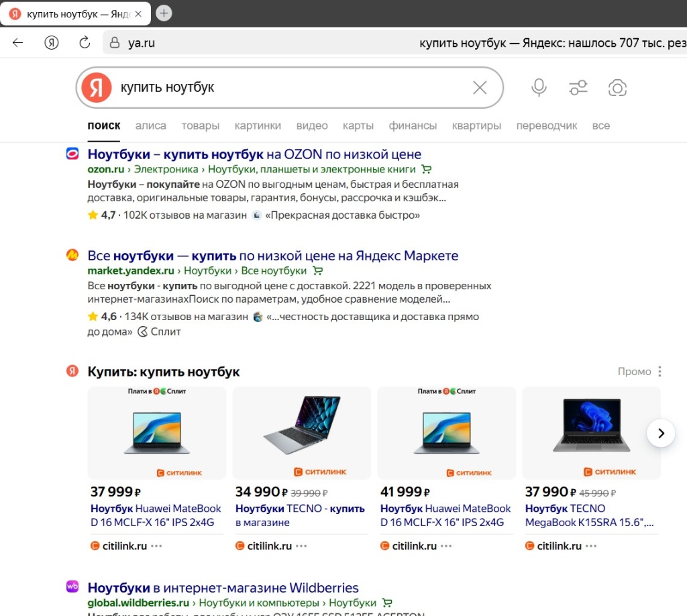Switch to the "квартиры" tab
687x616 pixels.
pyautogui.click(x=477, y=125)
